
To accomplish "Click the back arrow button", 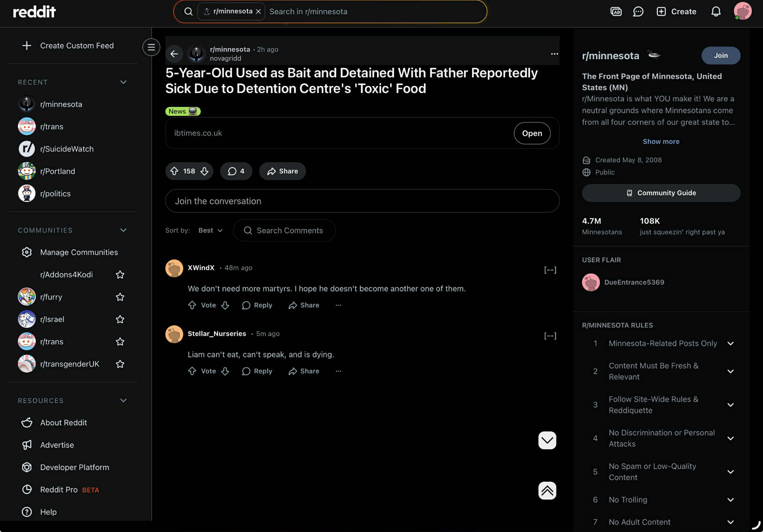I will 174,54.
